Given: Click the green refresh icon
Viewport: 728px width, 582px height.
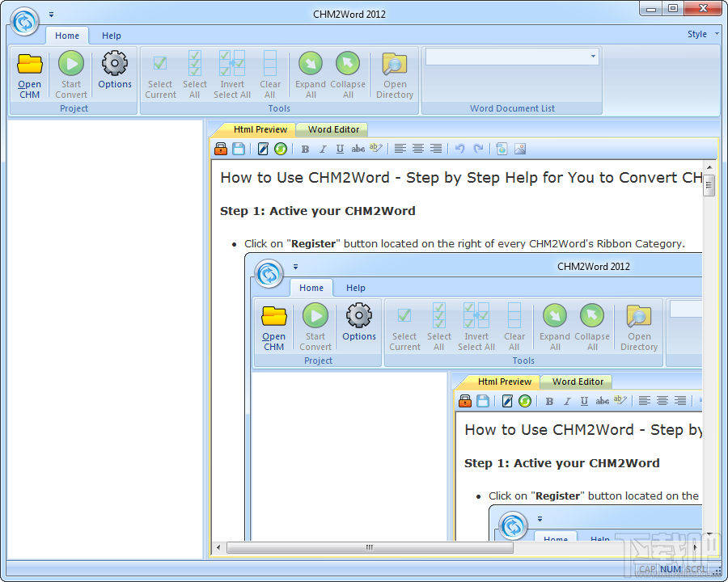Looking at the screenshot, I should [x=281, y=149].
